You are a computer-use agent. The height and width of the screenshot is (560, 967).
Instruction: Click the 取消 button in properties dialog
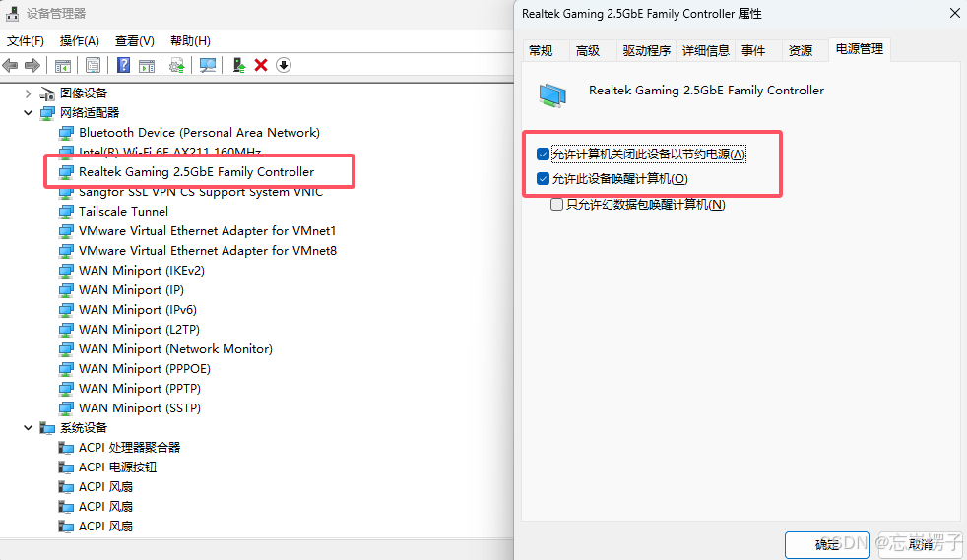coord(920,544)
